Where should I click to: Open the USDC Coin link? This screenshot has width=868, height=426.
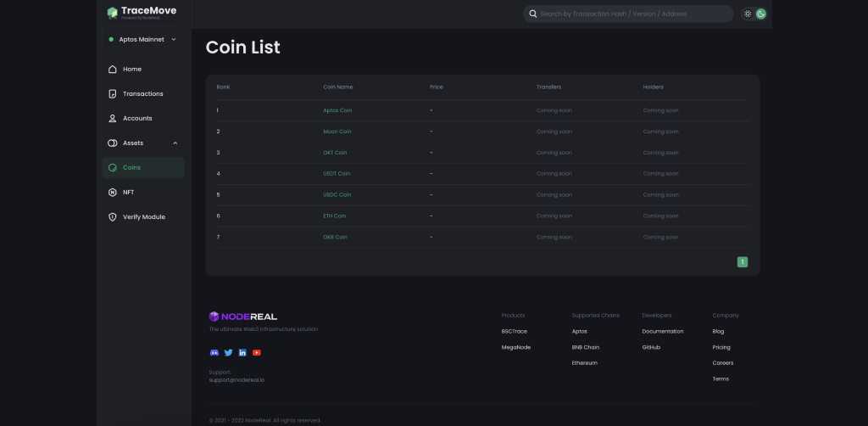(337, 195)
